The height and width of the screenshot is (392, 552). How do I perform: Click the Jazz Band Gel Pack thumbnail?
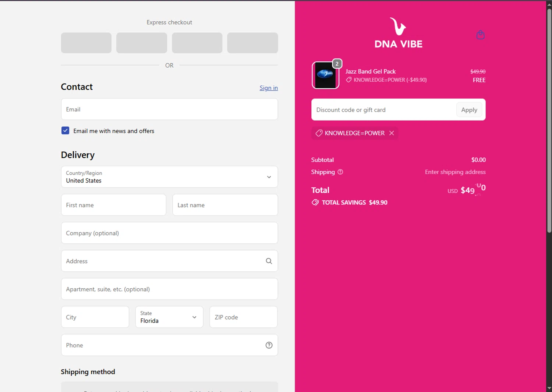click(x=325, y=75)
